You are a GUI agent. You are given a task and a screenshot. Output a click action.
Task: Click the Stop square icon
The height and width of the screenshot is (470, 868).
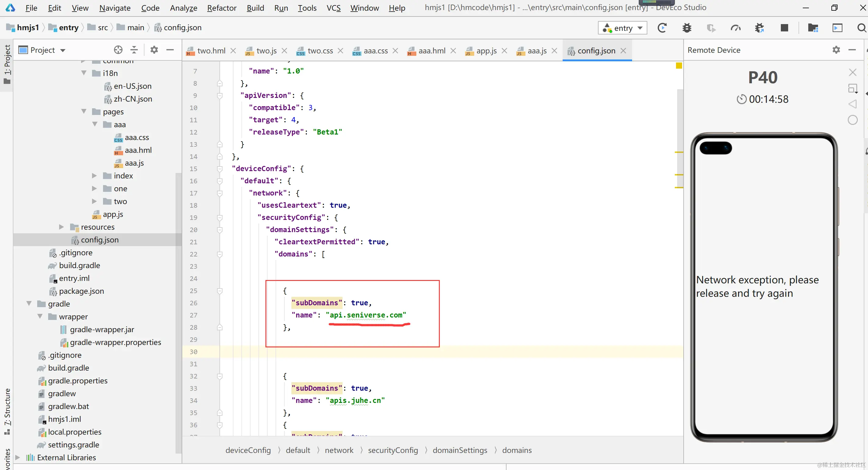point(784,28)
